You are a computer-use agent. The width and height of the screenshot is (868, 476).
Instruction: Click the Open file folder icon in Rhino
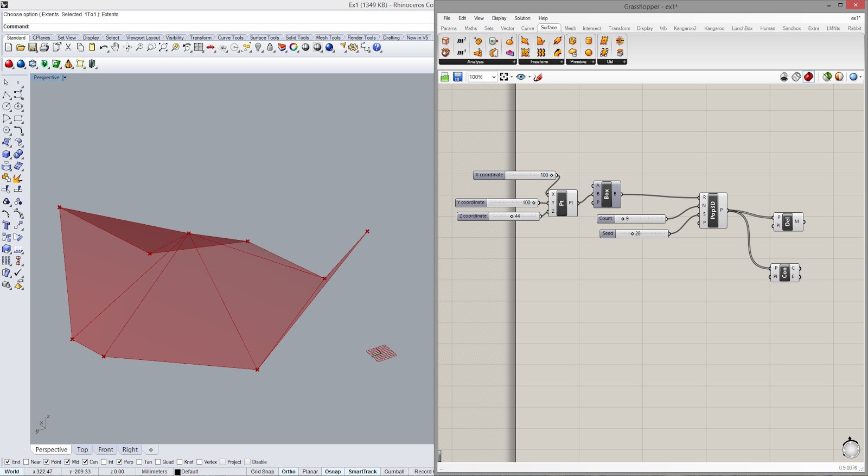[21, 48]
